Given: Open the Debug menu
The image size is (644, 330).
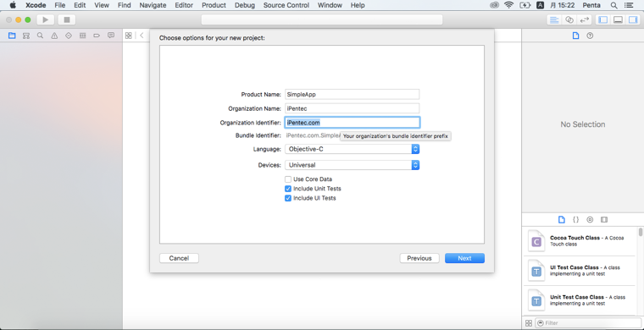Looking at the screenshot, I should [245, 5].
